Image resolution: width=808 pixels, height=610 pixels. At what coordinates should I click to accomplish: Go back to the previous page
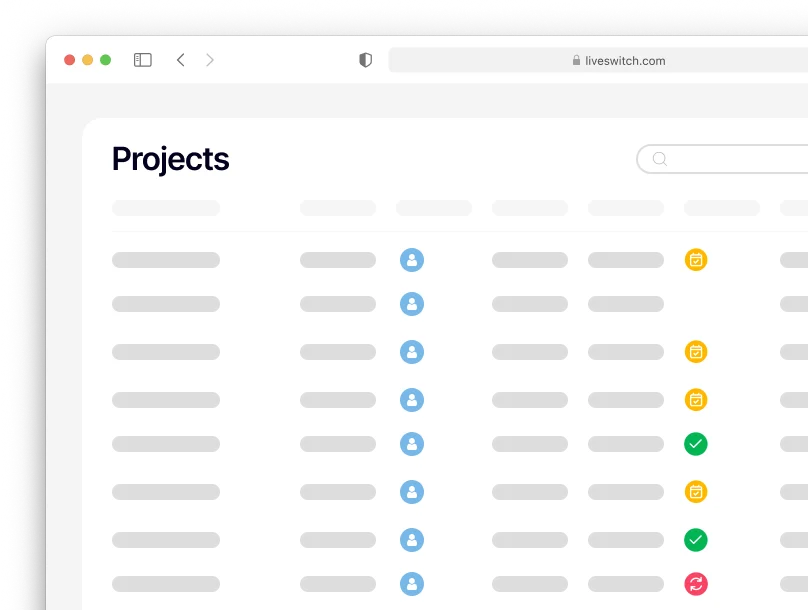pos(181,60)
